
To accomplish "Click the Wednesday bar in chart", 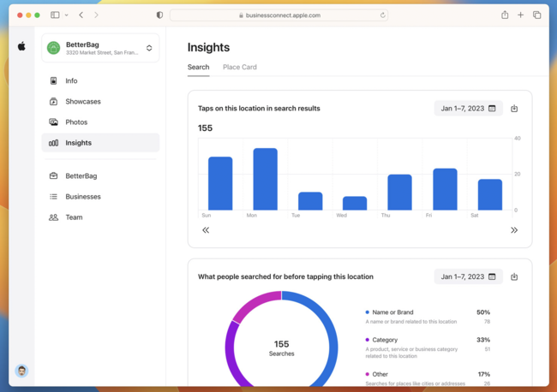I will point(355,203).
